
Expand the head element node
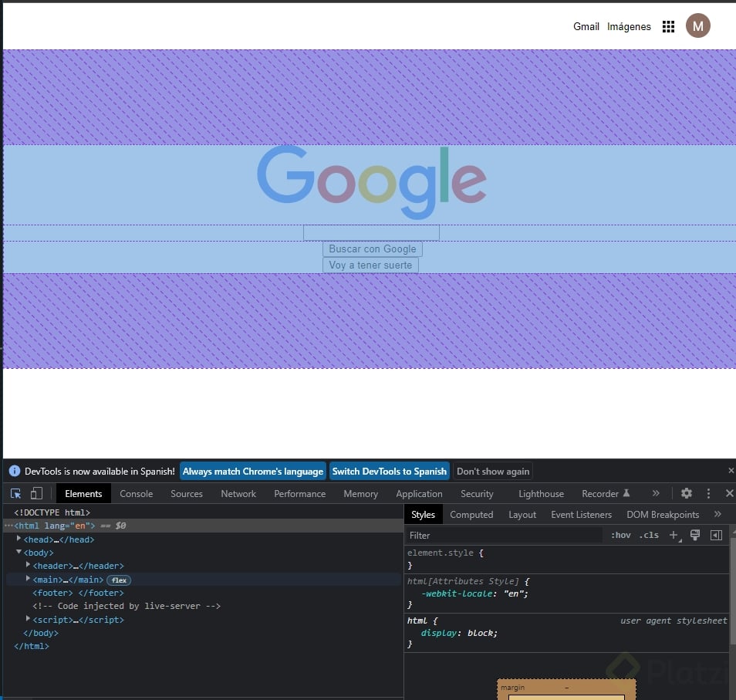pyautogui.click(x=19, y=539)
